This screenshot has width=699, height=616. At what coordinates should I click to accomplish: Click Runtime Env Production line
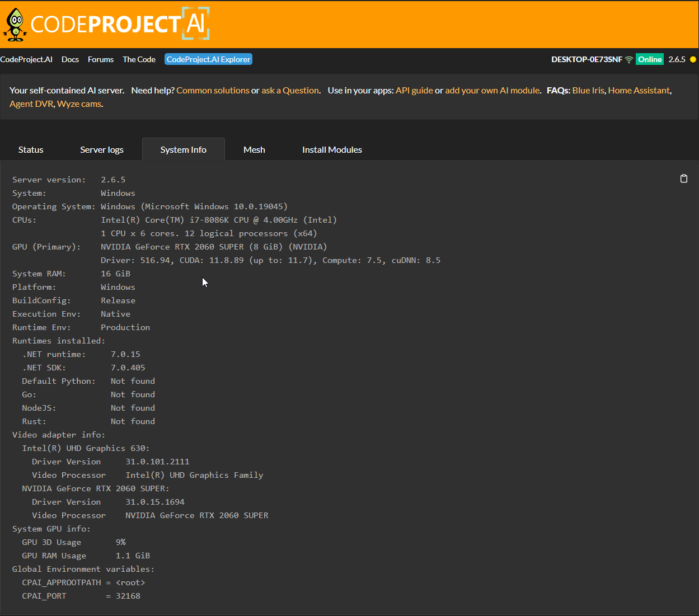click(81, 327)
